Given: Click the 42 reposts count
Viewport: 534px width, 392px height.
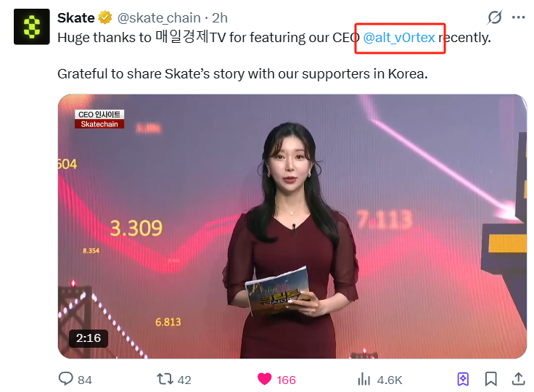Looking at the screenshot, I should [x=184, y=380].
